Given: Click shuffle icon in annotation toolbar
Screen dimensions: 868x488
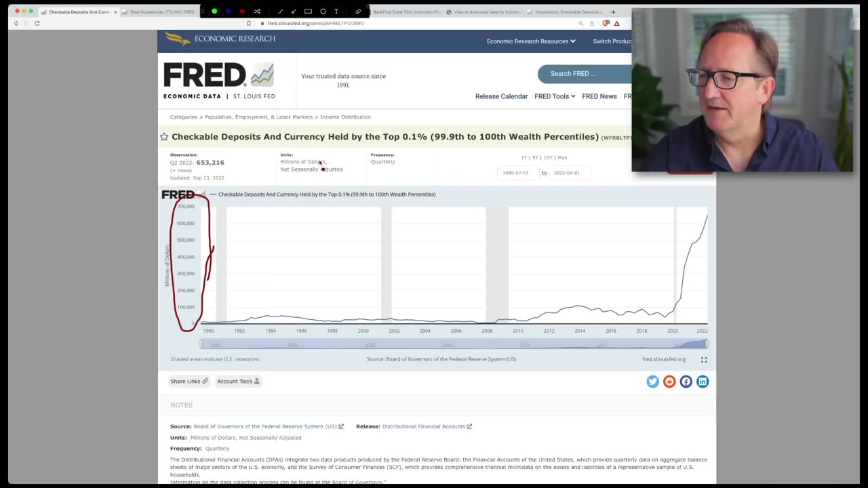Looking at the screenshot, I should click(x=257, y=12).
